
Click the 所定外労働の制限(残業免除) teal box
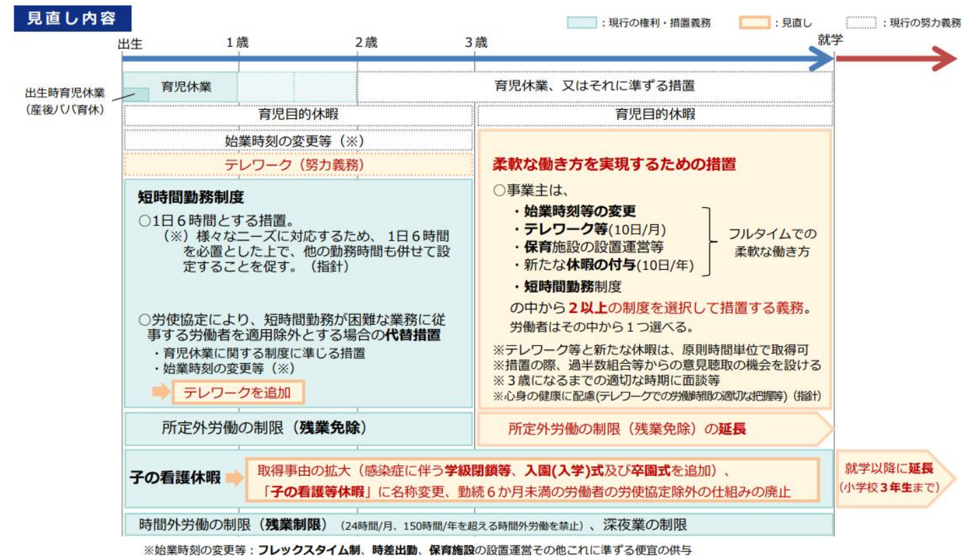(298, 429)
